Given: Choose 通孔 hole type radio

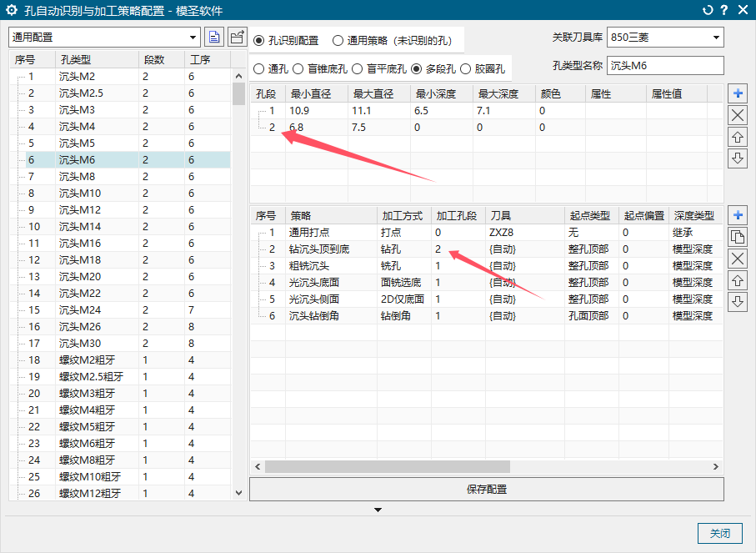Looking at the screenshot, I should (x=259, y=69).
